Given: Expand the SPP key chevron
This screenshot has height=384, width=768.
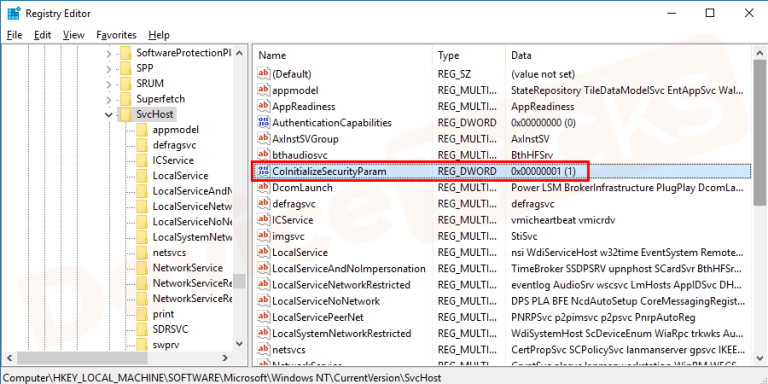Looking at the screenshot, I should tap(109, 68).
